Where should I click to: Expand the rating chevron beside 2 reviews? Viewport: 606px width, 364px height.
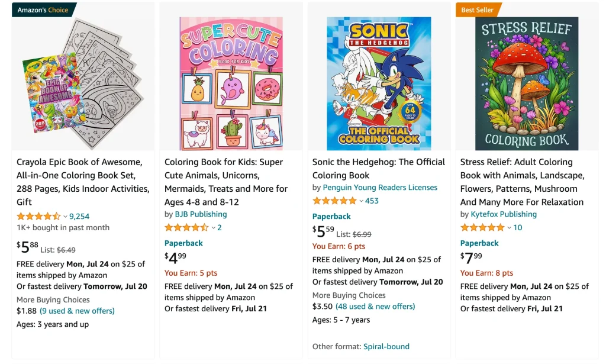point(213,228)
